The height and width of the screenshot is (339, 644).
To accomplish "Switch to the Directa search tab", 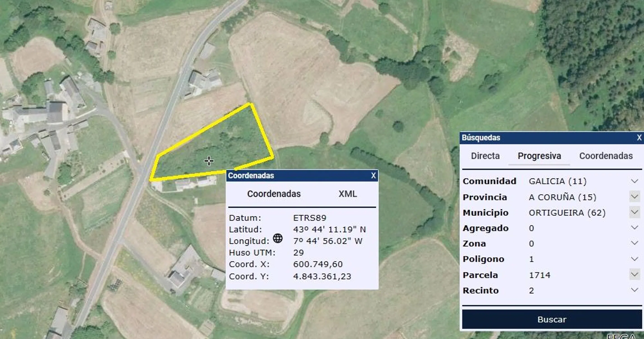I will pyautogui.click(x=485, y=156).
